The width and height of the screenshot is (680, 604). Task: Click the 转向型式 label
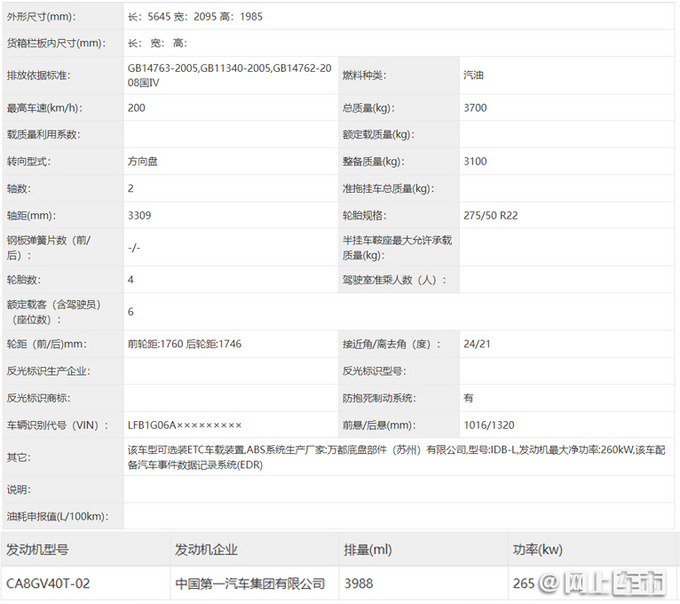[x=29, y=162]
